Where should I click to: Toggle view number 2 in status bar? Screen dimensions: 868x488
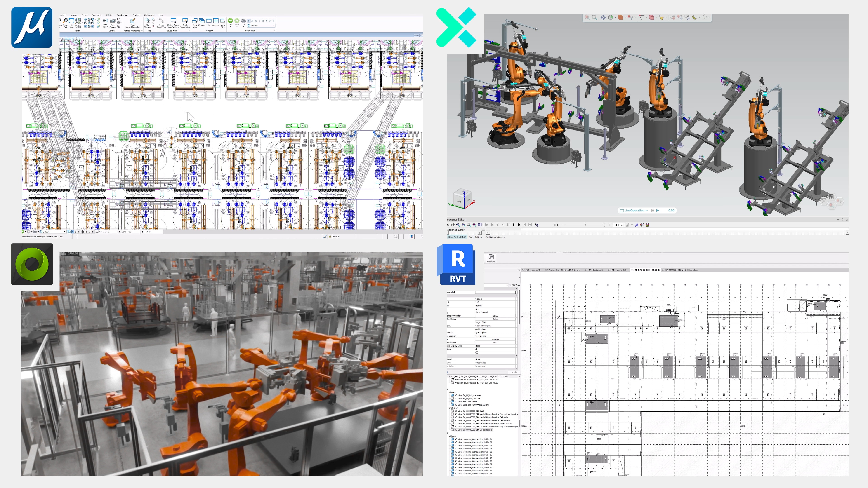pos(75,232)
